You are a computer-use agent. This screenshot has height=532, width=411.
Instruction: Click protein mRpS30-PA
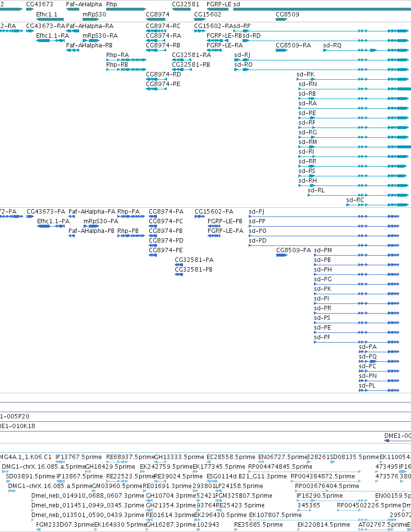[x=101, y=221]
